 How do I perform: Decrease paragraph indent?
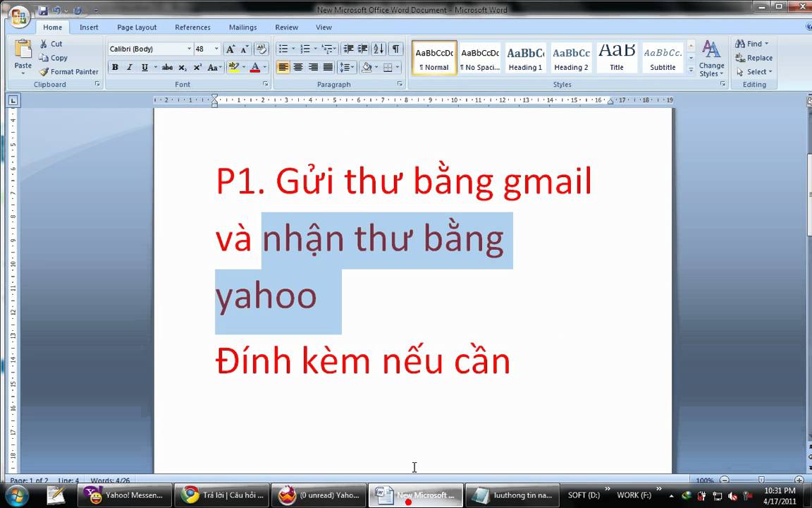[348, 49]
